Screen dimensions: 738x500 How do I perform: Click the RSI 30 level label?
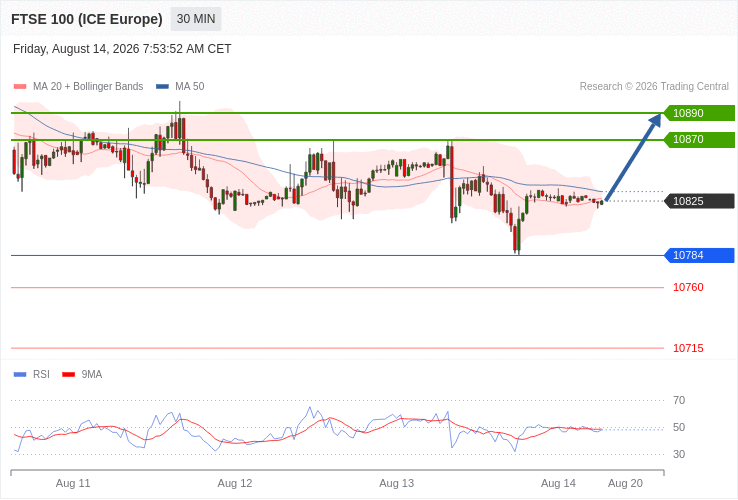(679, 454)
